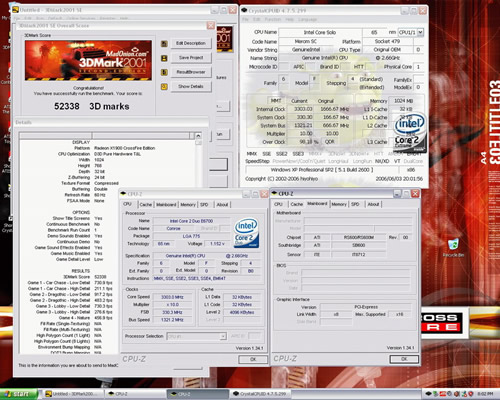The width and height of the screenshot is (500, 400).
Task: Click title bar icon of CPU-Z Mainboard window
Action: click(x=274, y=193)
